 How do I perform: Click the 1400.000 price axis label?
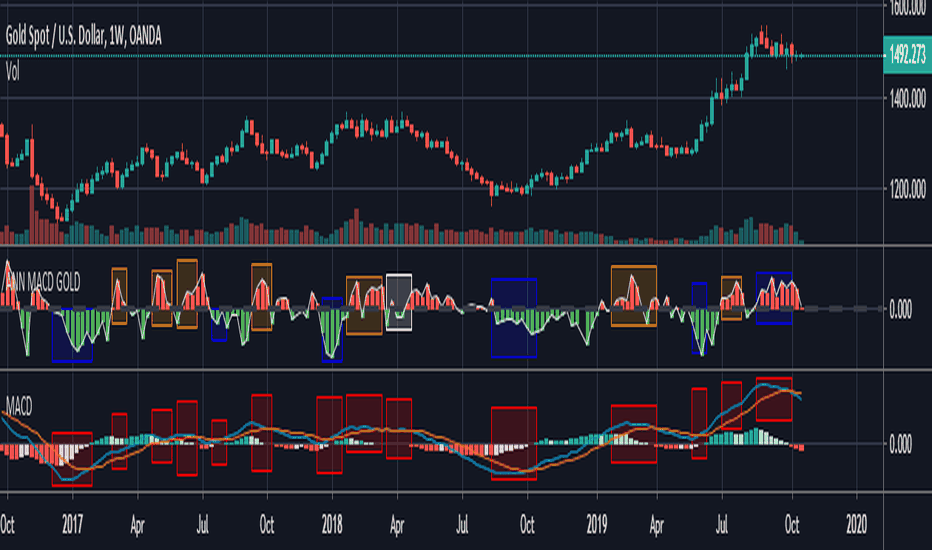[x=908, y=99]
